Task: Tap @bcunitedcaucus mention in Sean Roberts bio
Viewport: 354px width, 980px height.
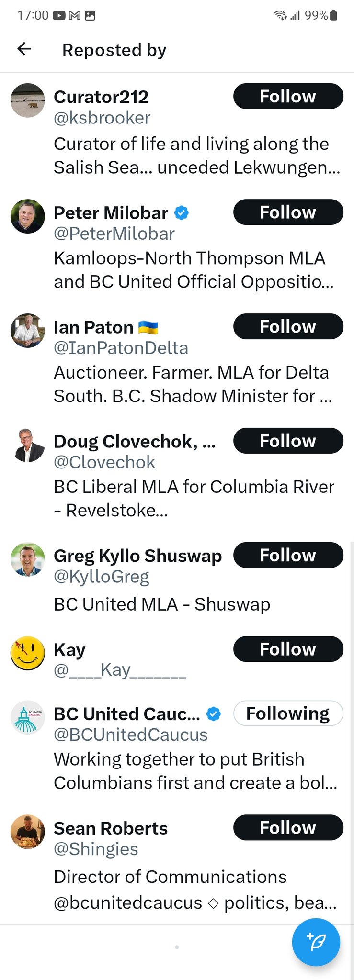Action: pos(128,902)
